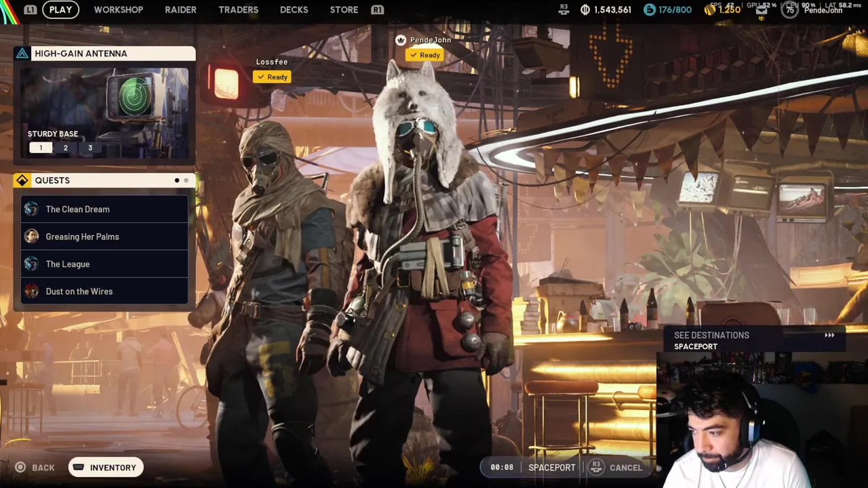Image resolution: width=868 pixels, height=488 pixels.
Task: Select Sturdy Base step 3
Action: point(90,148)
